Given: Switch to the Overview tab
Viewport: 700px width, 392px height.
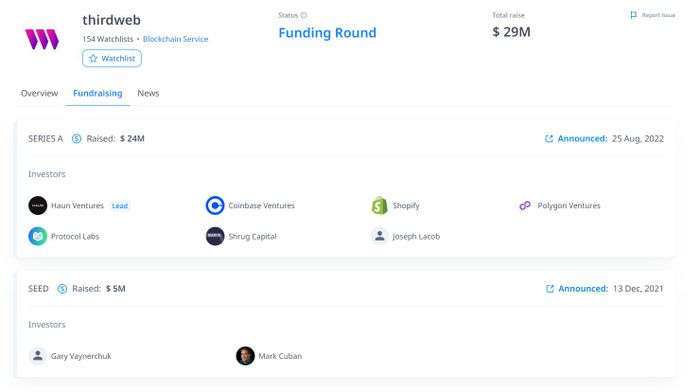Looking at the screenshot, I should 39,93.
